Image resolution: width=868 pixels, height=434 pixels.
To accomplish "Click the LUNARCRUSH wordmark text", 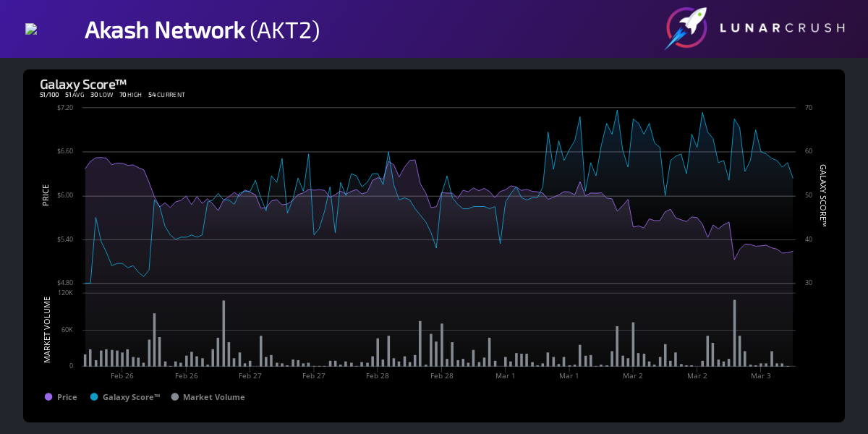I will (783, 28).
